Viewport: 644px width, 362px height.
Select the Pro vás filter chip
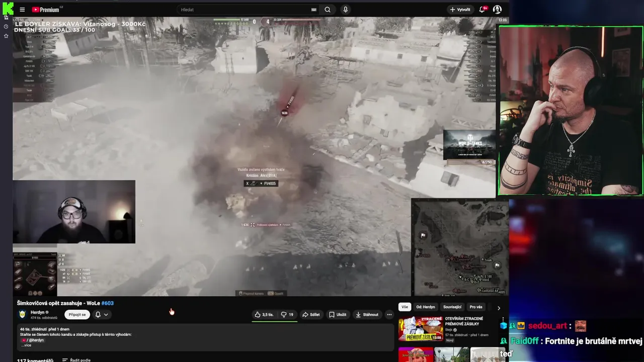click(476, 307)
